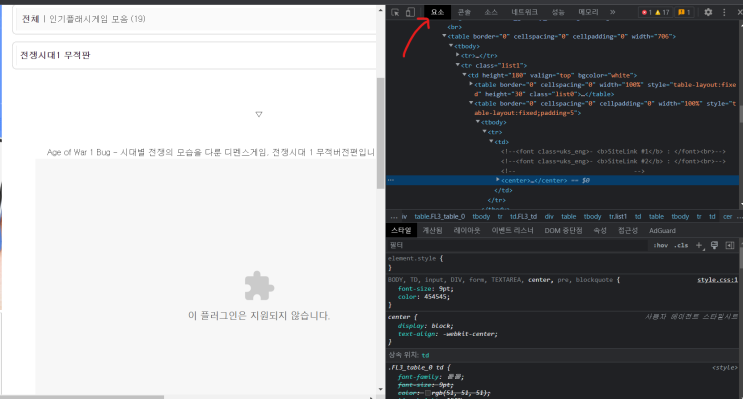Screen dimensions: 743x399
Task: Collapse the table with padding:5 style
Action: pos(471,103)
